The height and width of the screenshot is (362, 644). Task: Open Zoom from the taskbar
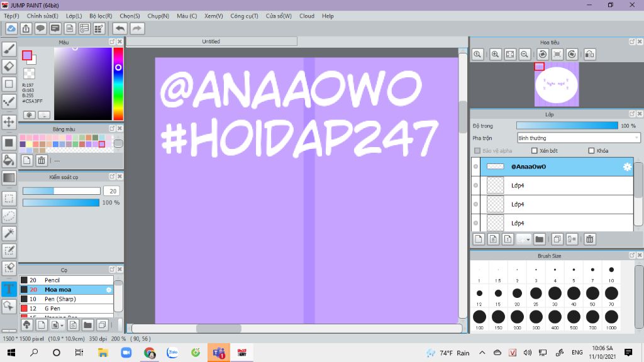[x=126, y=353]
